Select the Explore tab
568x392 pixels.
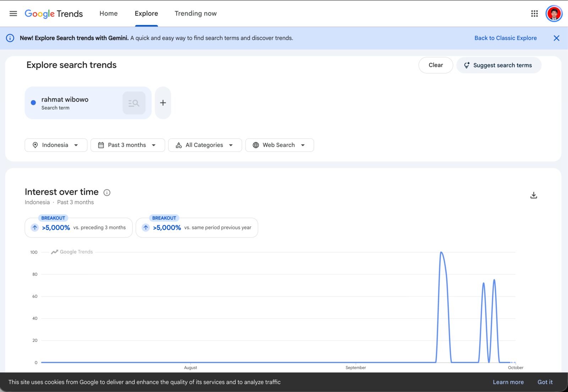coord(146,13)
